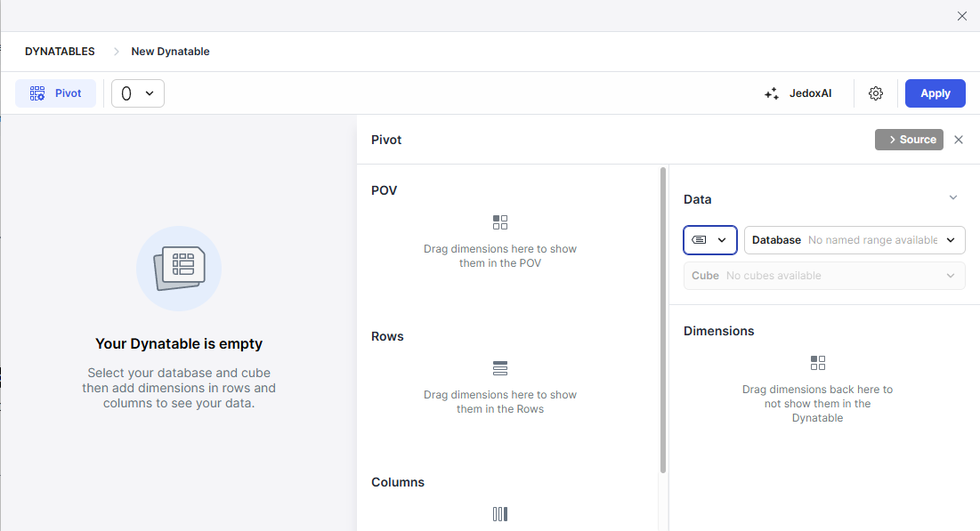The image size is (980, 531).
Task: Open the data source type dropdown
Action: pyautogui.click(x=709, y=240)
